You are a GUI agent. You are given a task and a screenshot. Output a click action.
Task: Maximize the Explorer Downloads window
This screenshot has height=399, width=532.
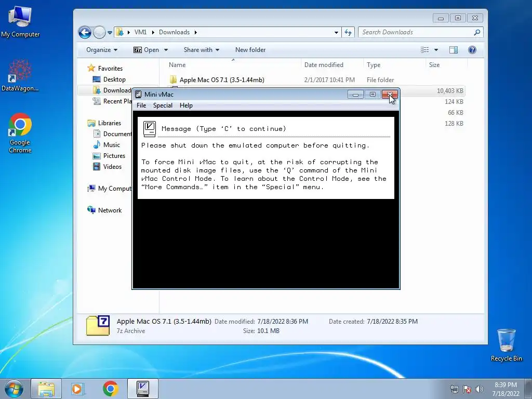tap(458, 18)
